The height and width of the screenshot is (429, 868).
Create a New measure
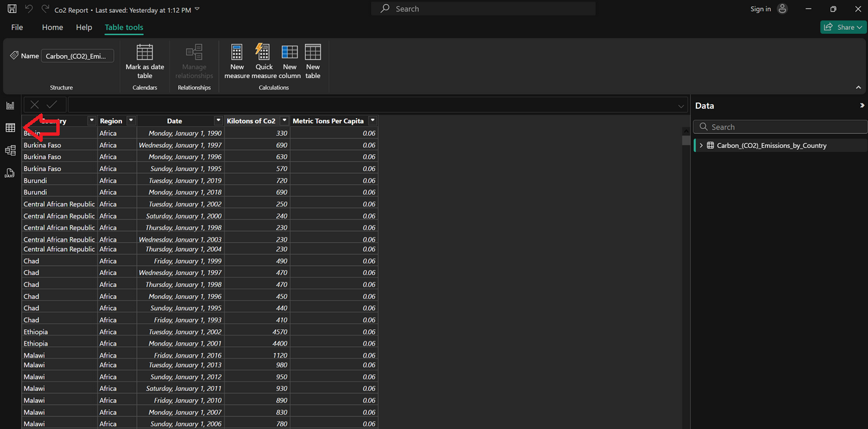tap(237, 62)
